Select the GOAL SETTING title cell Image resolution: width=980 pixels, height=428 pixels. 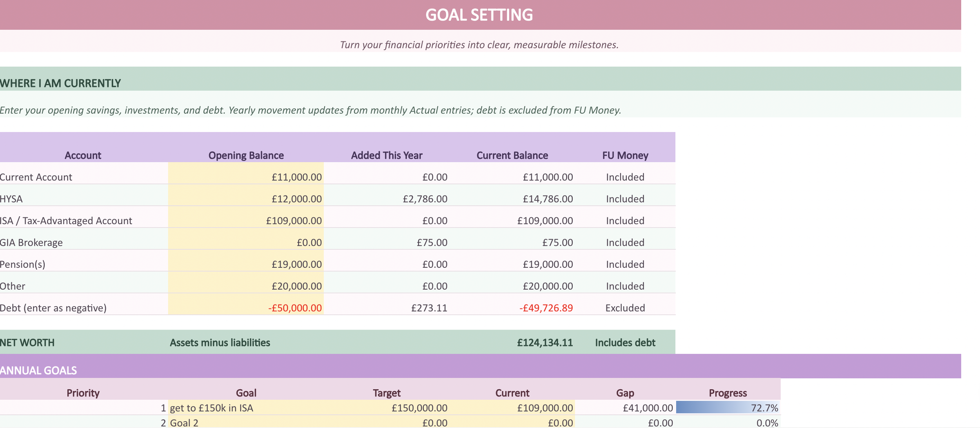click(480, 15)
